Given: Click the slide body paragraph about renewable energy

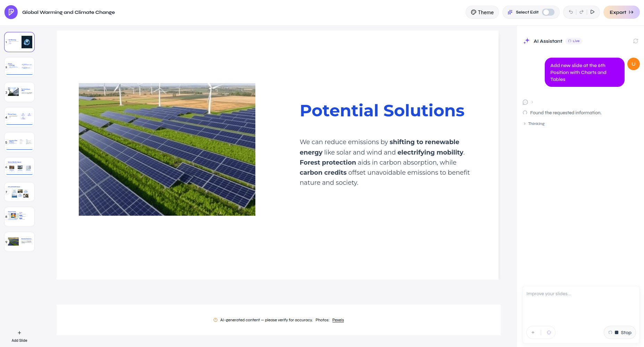Looking at the screenshot, I should click(385, 162).
